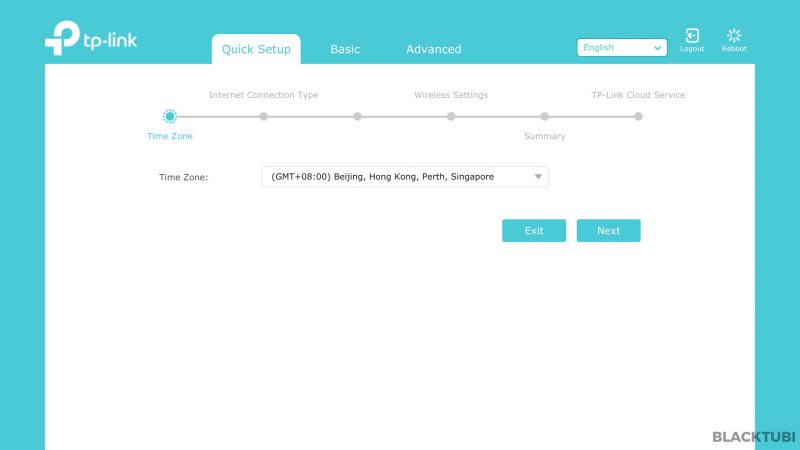Image resolution: width=800 pixels, height=450 pixels.
Task: Open the Quick Setup tab
Action: point(256,49)
